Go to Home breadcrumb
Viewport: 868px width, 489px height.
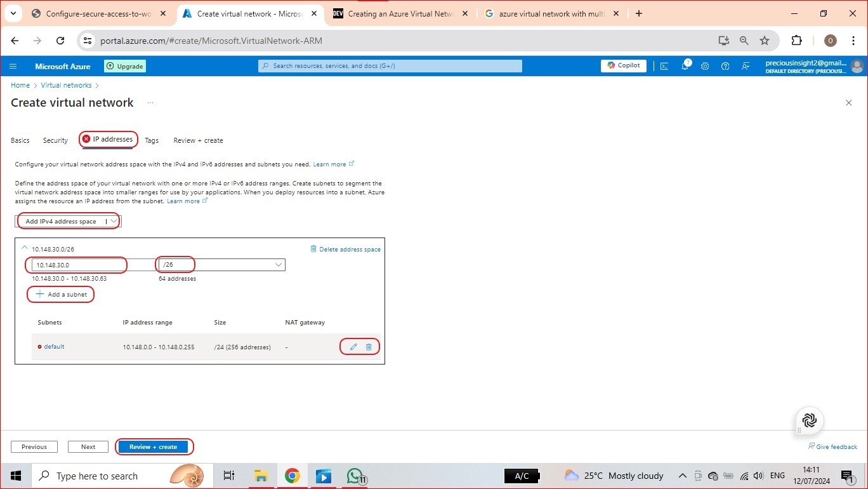point(20,85)
